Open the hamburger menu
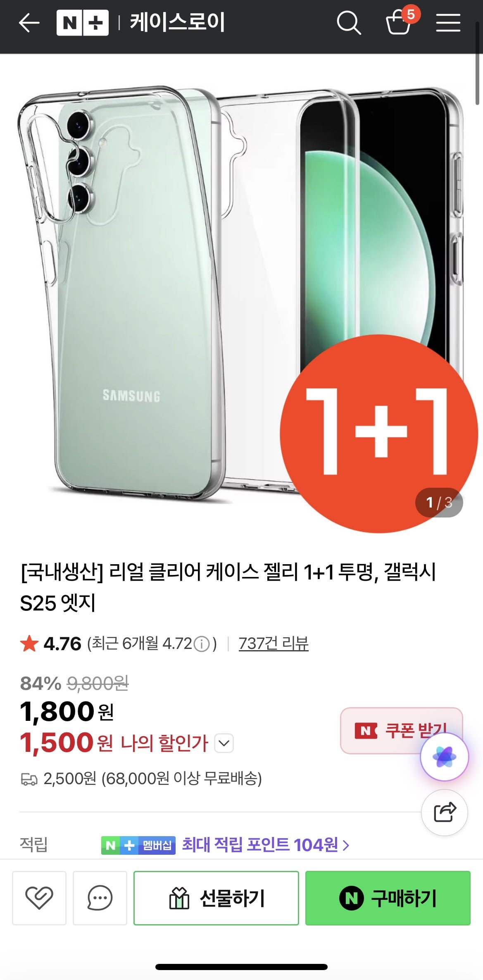The height and width of the screenshot is (980, 483). coord(448,23)
